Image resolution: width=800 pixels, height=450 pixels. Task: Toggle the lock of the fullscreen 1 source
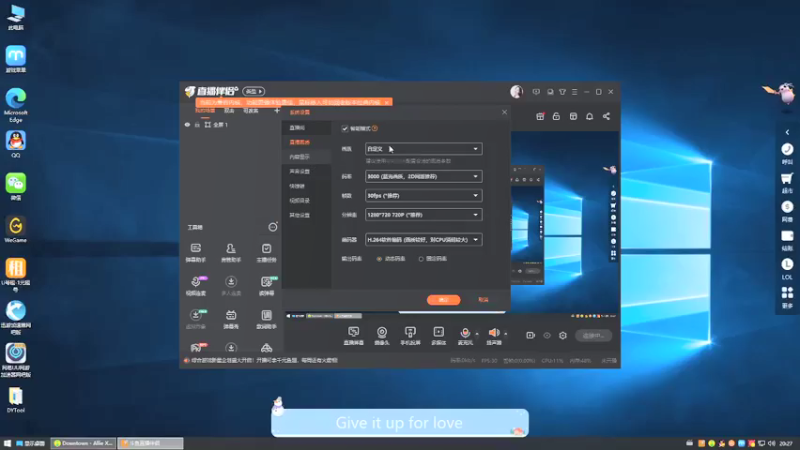197,124
